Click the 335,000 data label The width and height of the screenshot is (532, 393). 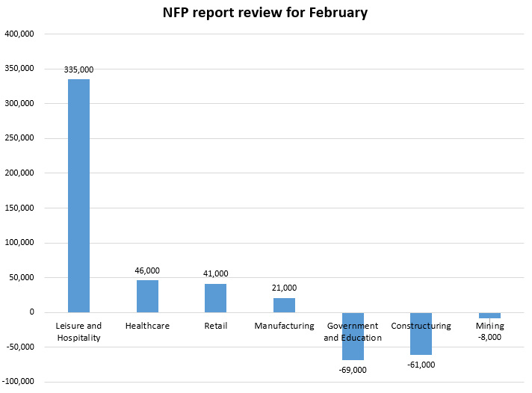tap(78, 69)
